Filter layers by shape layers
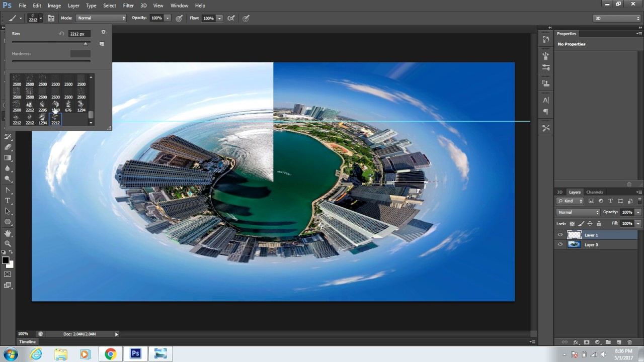The height and width of the screenshot is (362, 644). 620,201
